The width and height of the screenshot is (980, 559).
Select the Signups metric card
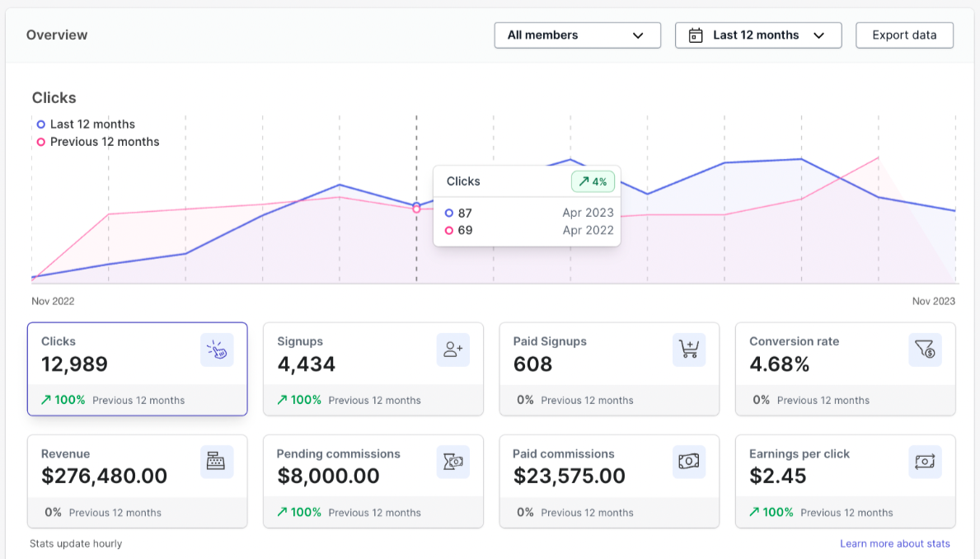tap(373, 369)
